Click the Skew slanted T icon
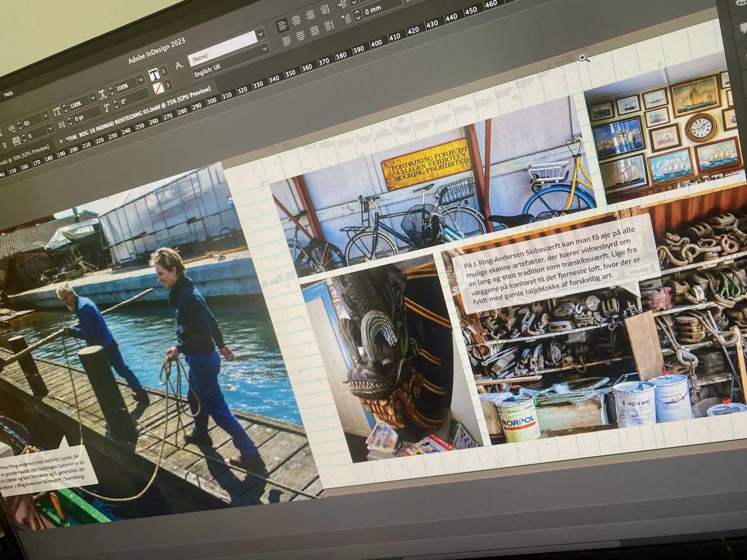This screenshot has width=747, height=560. (106, 108)
